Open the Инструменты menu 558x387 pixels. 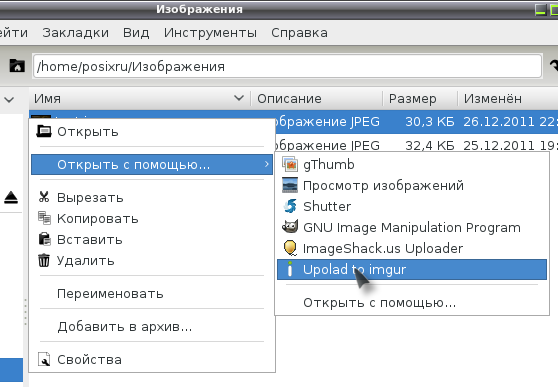(210, 33)
